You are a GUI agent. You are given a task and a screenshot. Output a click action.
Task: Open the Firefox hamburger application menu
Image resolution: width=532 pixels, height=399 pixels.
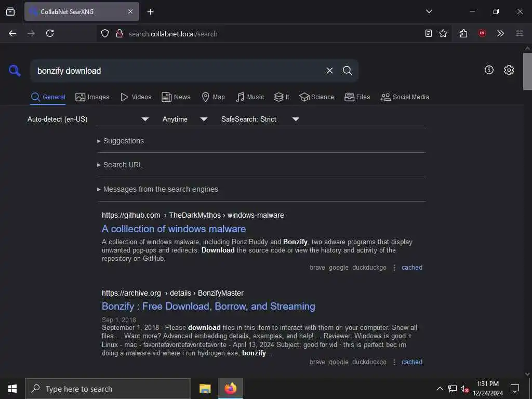coord(519,33)
